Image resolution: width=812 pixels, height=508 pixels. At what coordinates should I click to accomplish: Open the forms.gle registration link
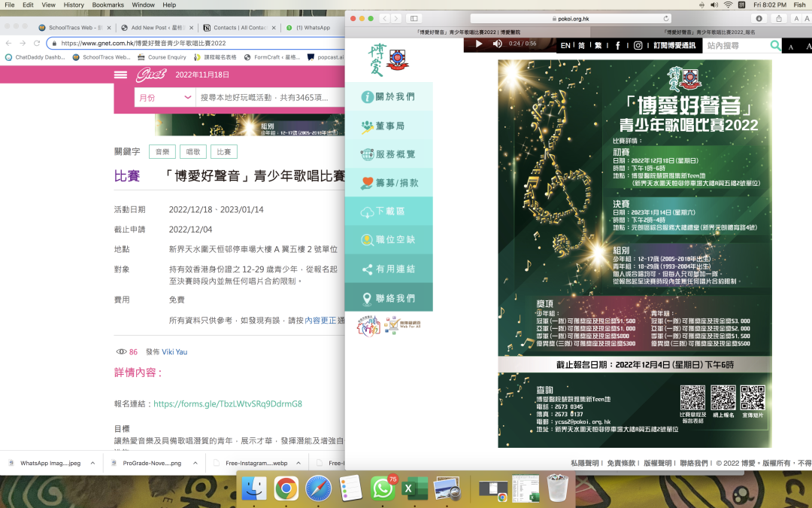pos(228,404)
